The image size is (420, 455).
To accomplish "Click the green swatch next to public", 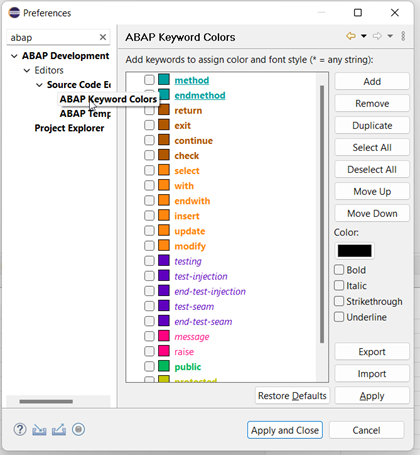I will pos(164,366).
